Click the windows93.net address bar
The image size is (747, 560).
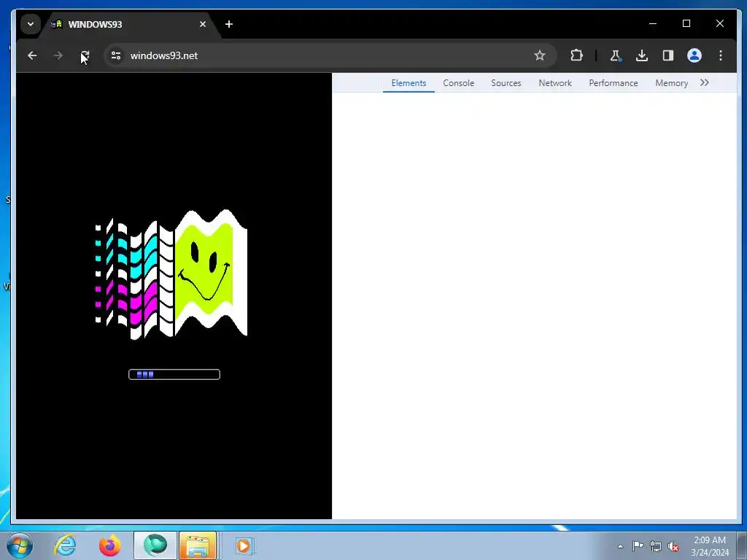point(329,55)
